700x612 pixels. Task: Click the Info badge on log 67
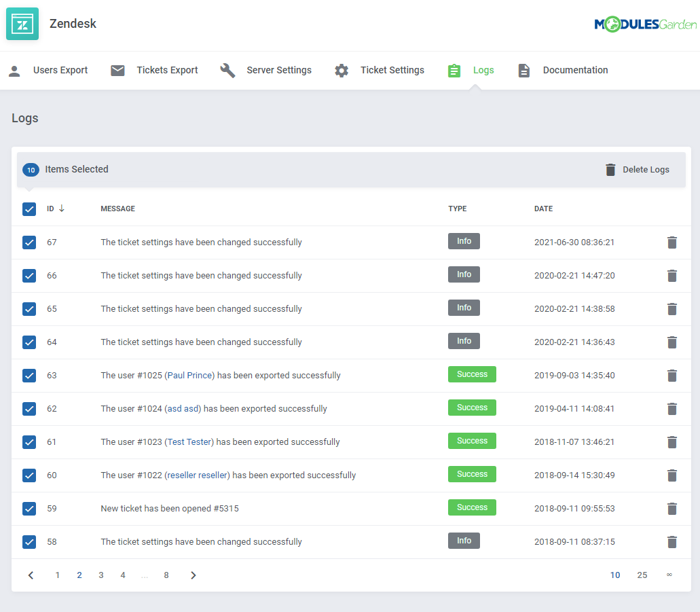tap(464, 241)
